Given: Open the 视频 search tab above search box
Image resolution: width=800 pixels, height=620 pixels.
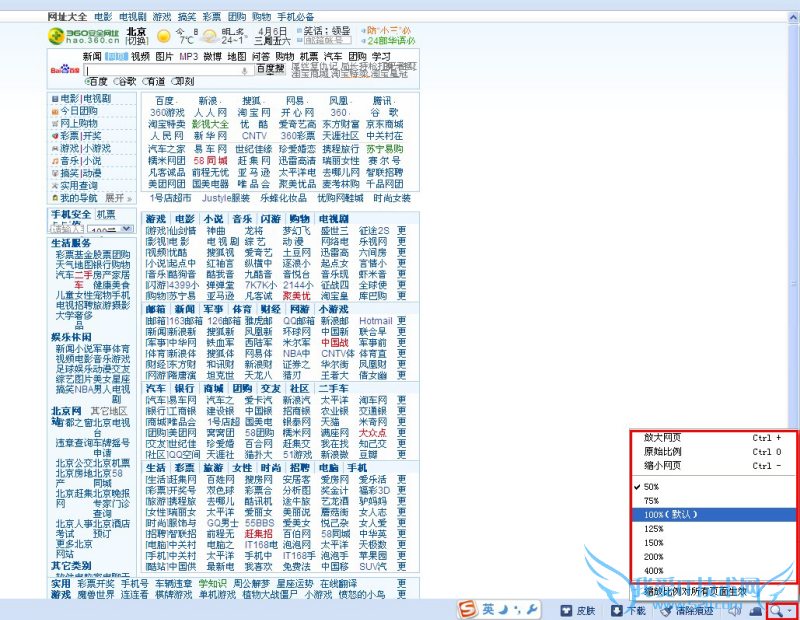Looking at the screenshot, I should tap(140, 57).
